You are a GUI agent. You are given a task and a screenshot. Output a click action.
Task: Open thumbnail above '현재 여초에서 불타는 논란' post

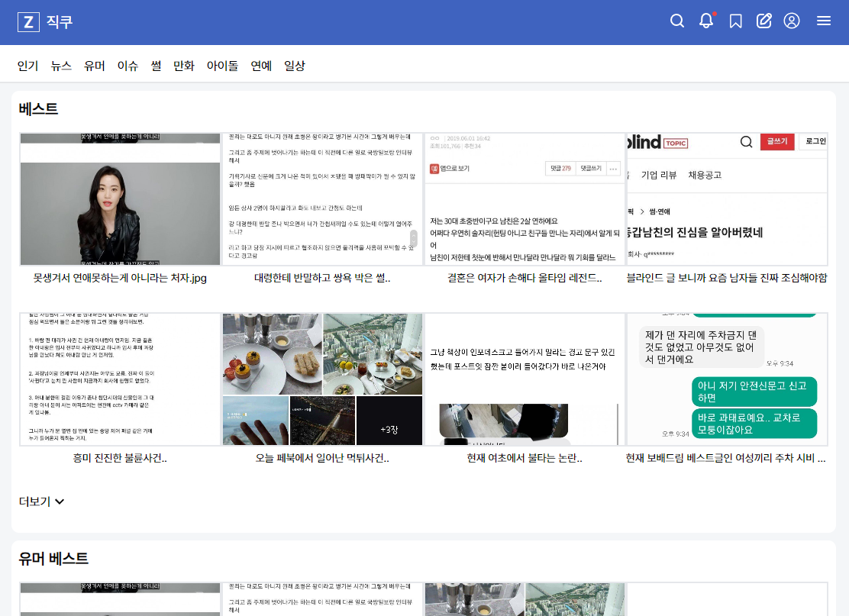point(525,379)
